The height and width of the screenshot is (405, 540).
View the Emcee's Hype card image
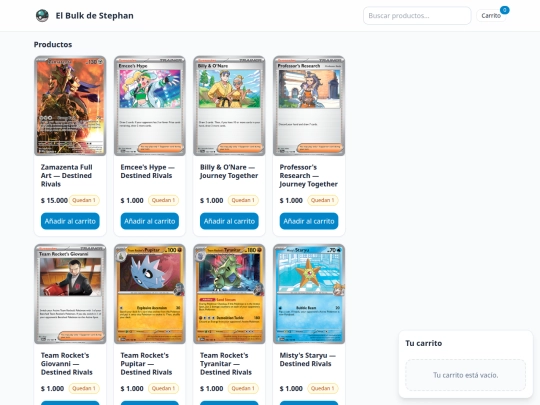[149, 106]
